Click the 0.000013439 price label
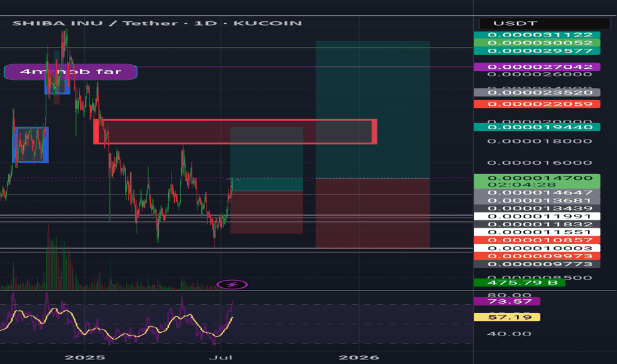This screenshot has width=617, height=364. tap(537, 208)
